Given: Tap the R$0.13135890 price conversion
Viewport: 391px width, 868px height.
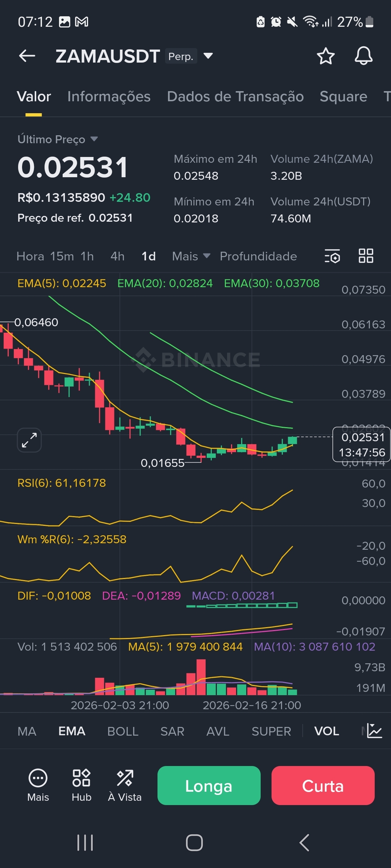Looking at the screenshot, I should (61, 197).
